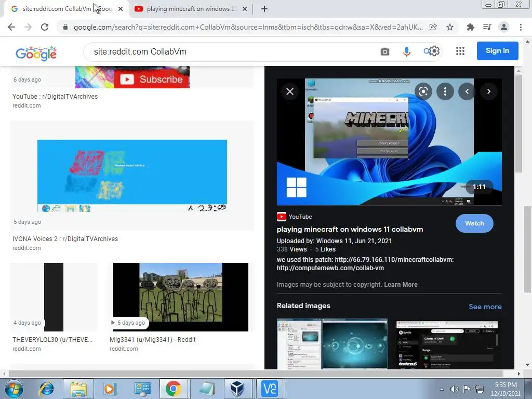
Task: Activate Google Lens on the preview image
Action: pyautogui.click(x=423, y=91)
